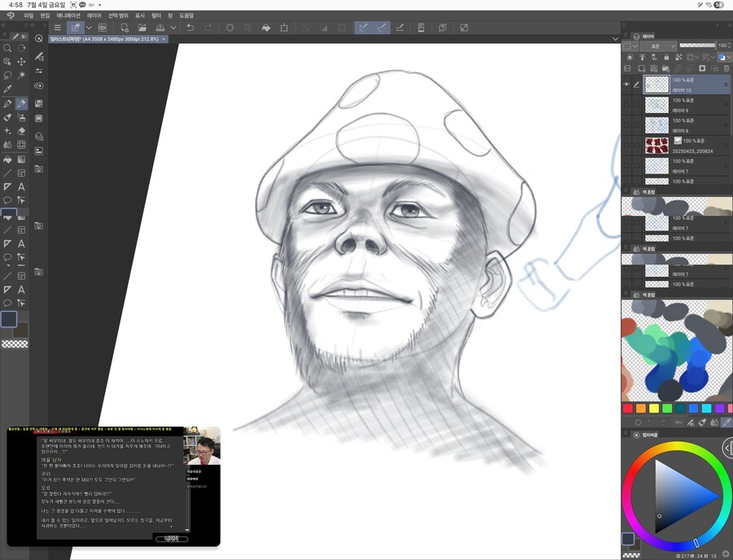Hide layer 10 using its eye icon
This screenshot has height=560, width=733.
(x=626, y=85)
